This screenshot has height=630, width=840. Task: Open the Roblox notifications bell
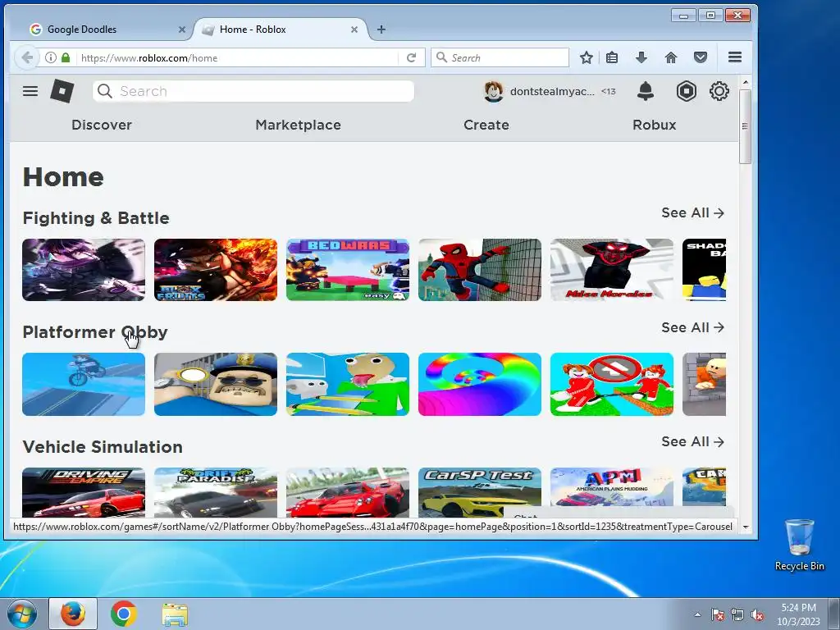[646, 91]
